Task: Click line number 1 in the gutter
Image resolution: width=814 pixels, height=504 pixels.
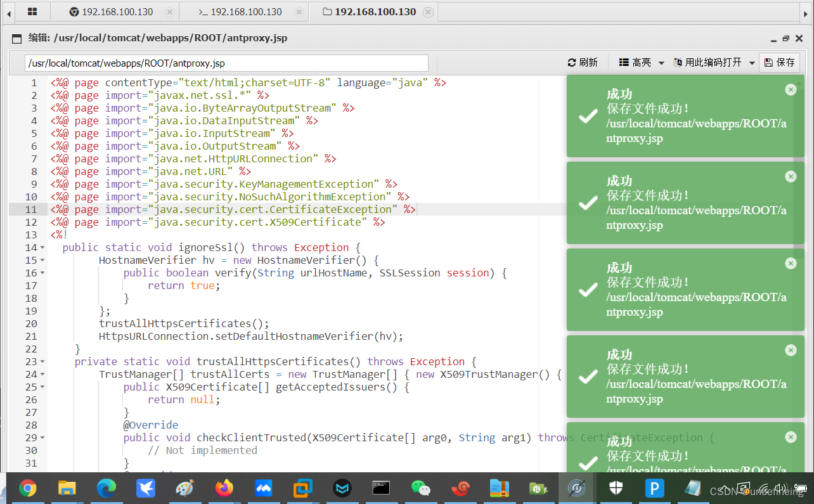Action: pos(34,82)
